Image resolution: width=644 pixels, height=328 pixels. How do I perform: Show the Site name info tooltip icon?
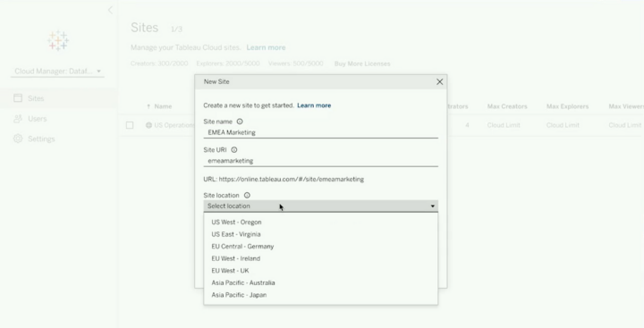(240, 122)
